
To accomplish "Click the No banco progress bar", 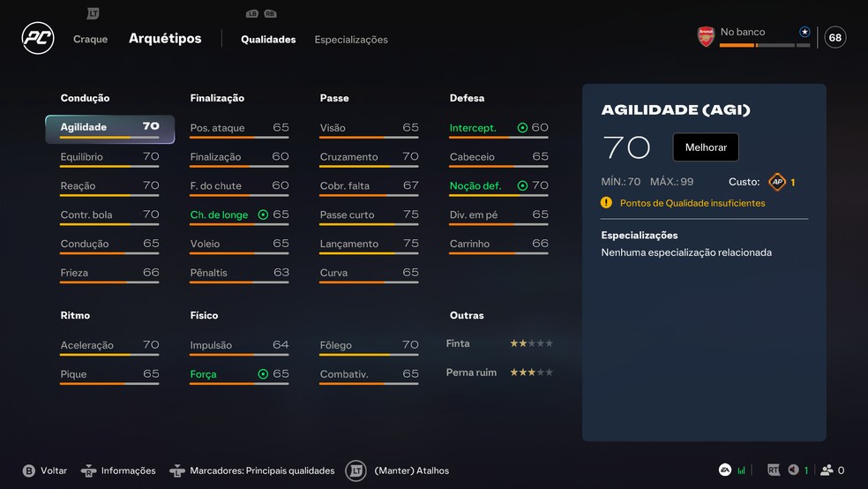I will [765, 45].
